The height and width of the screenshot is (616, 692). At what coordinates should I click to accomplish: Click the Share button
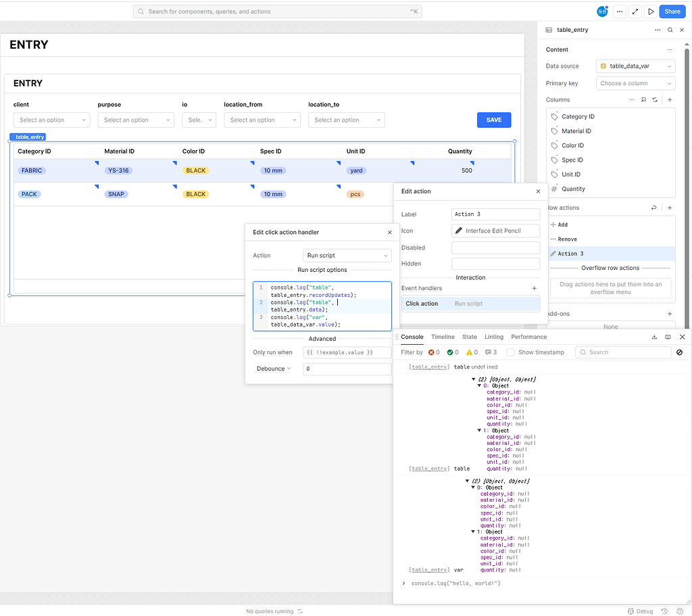pyautogui.click(x=672, y=11)
